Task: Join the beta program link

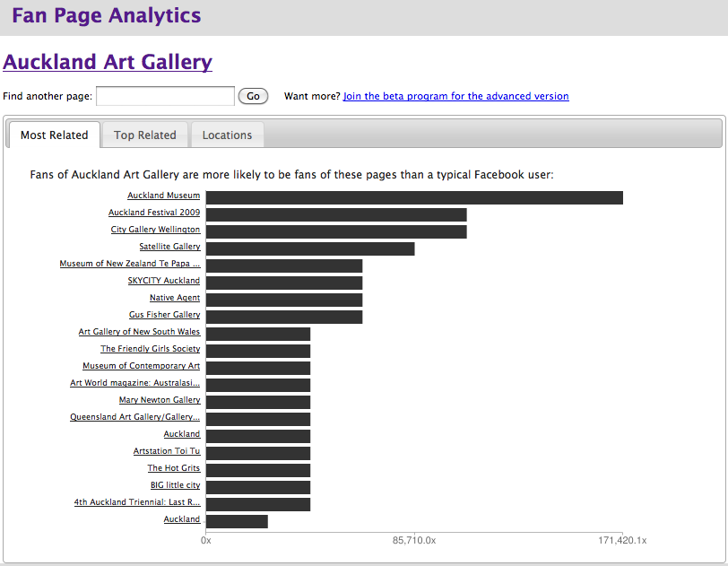Action: coord(455,96)
